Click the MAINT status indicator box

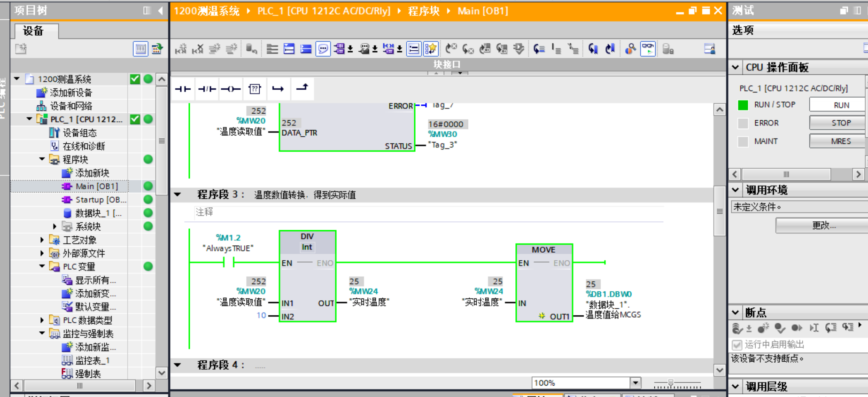pos(743,141)
